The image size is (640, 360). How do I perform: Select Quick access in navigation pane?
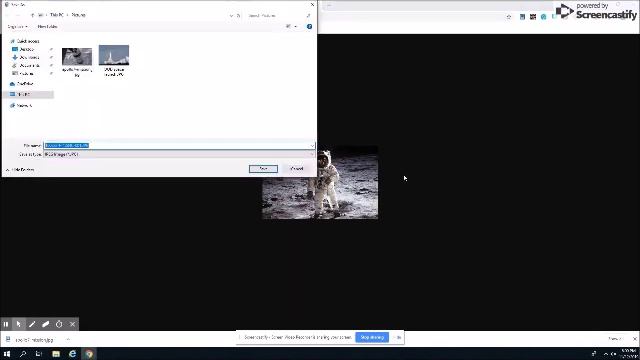point(28,41)
